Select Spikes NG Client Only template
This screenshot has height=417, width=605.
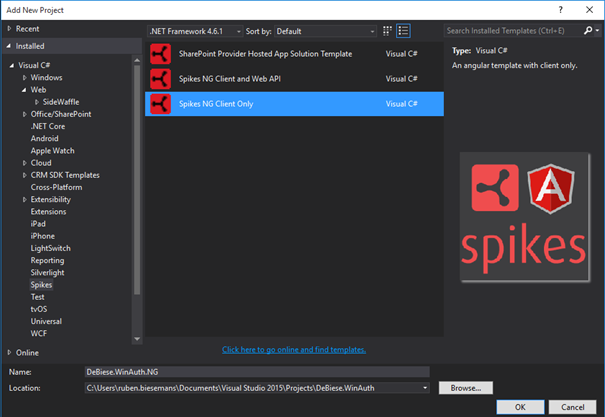point(294,104)
